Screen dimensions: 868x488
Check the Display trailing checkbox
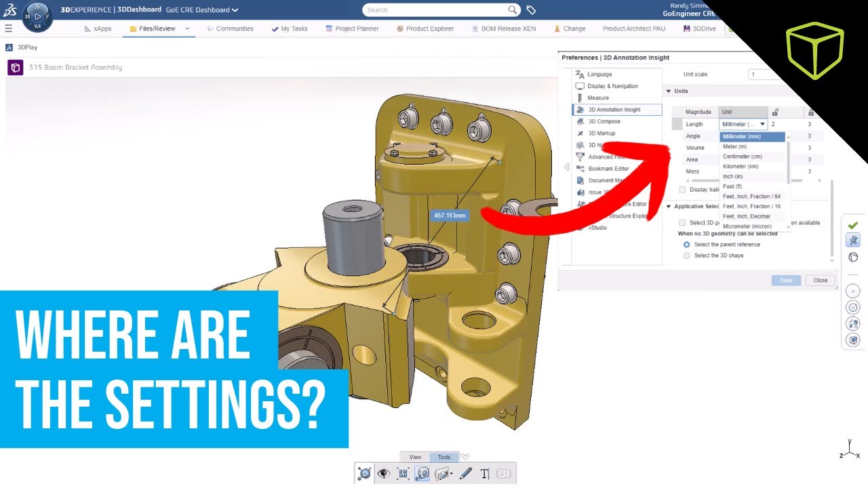683,190
